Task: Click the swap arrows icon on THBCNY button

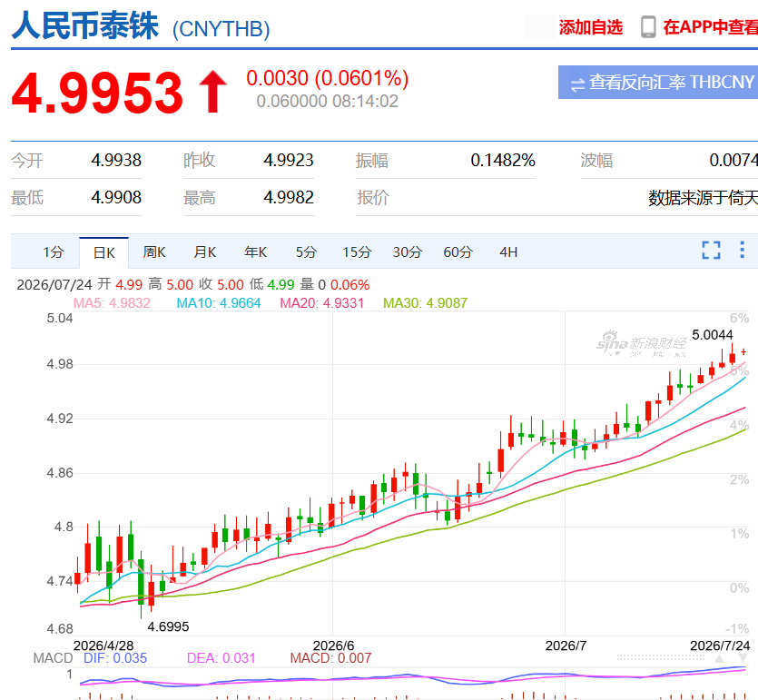Action: [x=577, y=85]
